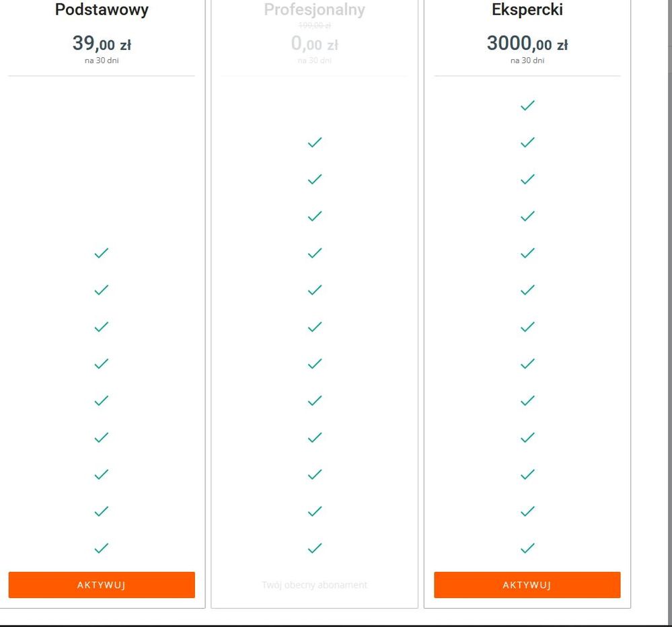Click the second checkmark from top in Ekspercki column
The height and width of the screenshot is (627, 672).
click(x=527, y=142)
